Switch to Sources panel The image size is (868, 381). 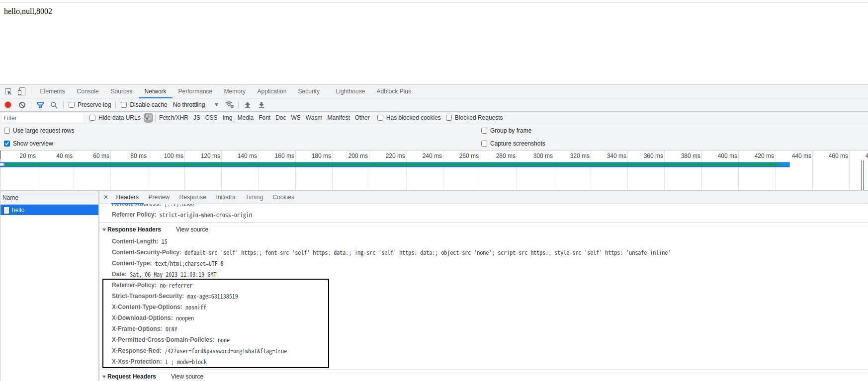[x=121, y=91]
